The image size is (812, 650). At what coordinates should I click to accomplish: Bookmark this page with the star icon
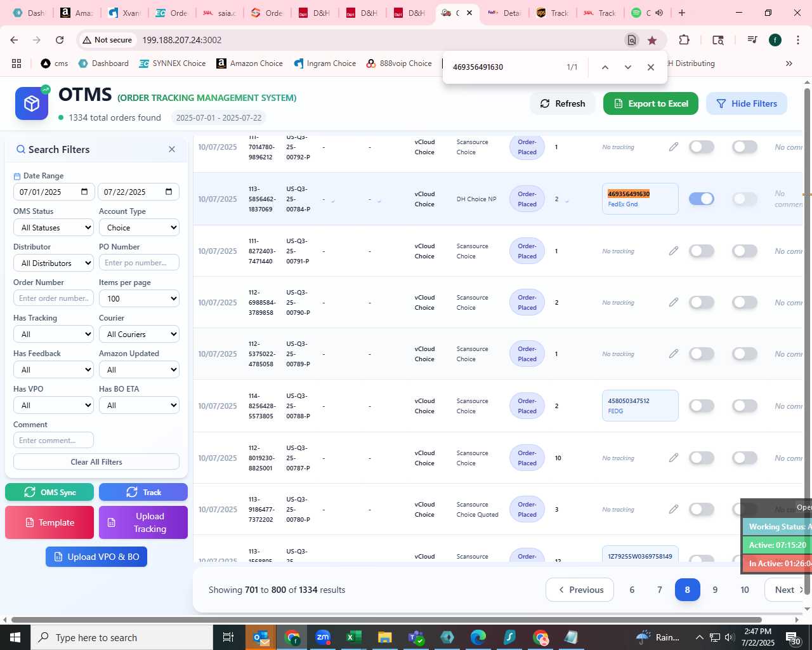(652, 40)
